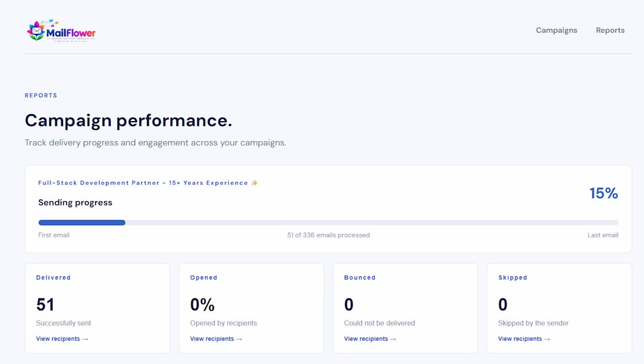Click the 'Last email' label
The height and width of the screenshot is (364, 644).
coord(603,235)
